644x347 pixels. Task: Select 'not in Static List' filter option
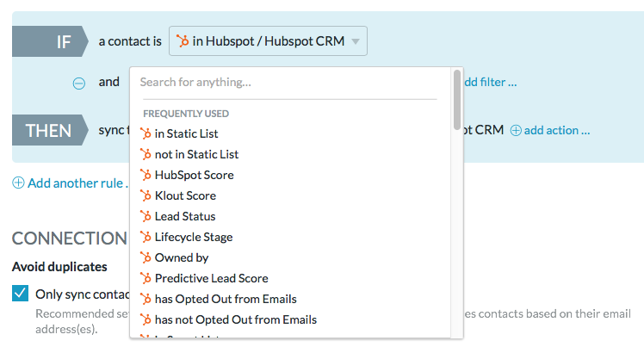point(196,154)
